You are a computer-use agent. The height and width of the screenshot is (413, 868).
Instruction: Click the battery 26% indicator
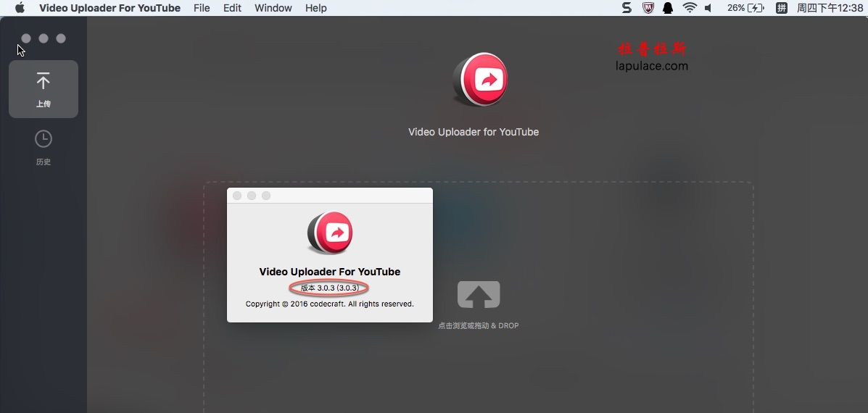click(x=745, y=8)
